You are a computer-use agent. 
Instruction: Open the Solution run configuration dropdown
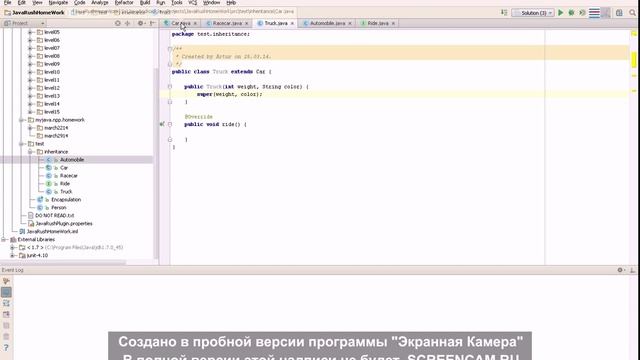point(533,13)
